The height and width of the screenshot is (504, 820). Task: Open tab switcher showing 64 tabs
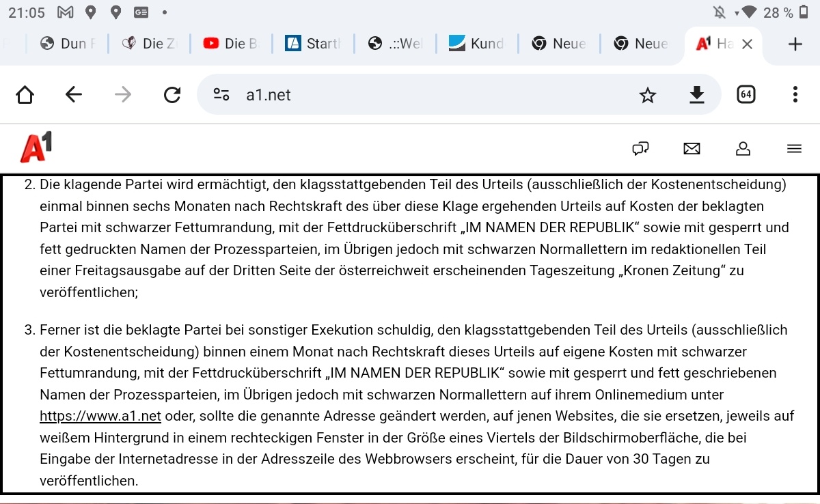746,95
